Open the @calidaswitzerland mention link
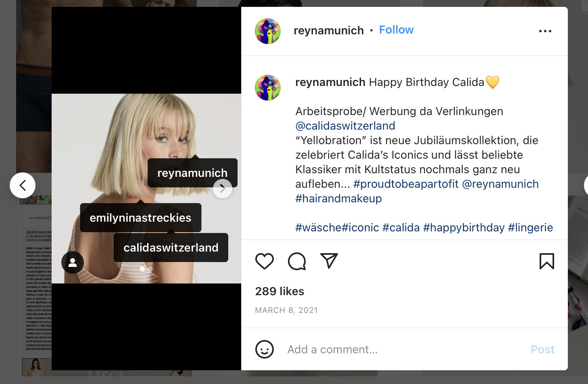Viewport: 588px width, 384px height. [345, 126]
